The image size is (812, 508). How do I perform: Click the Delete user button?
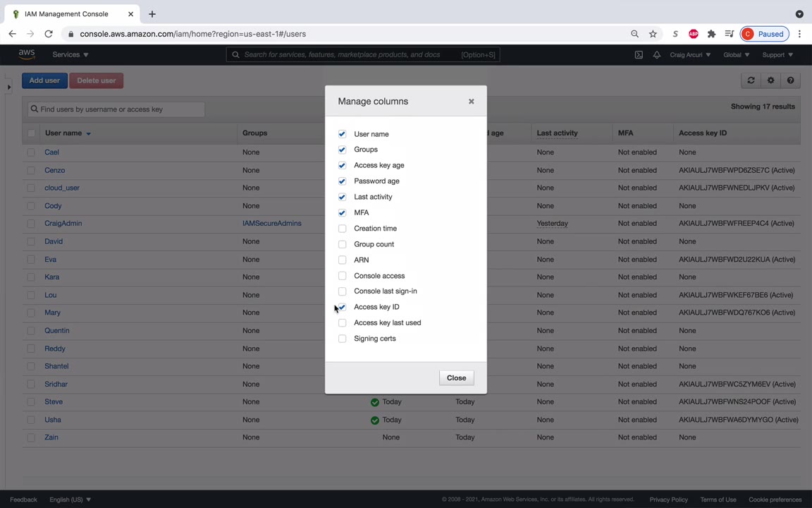97,80
